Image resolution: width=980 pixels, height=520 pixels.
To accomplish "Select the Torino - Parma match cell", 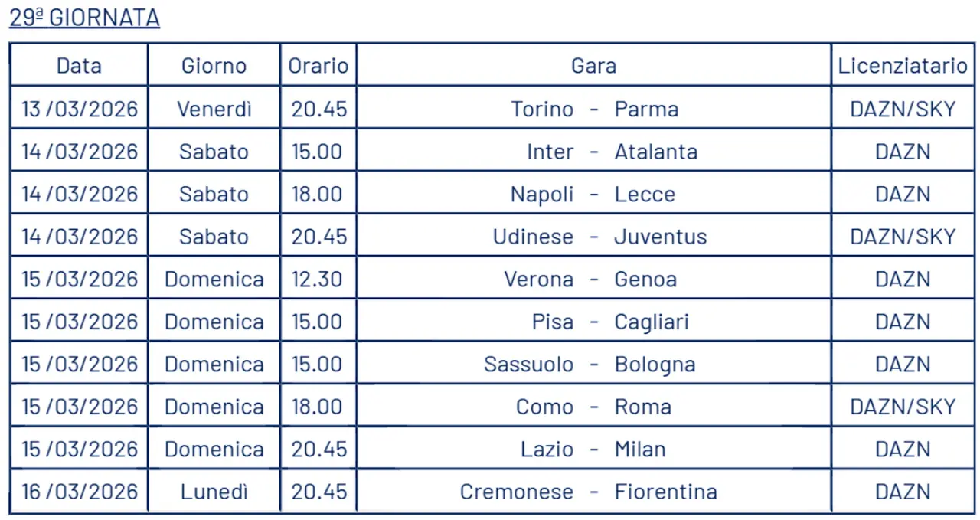I will coord(594,109).
